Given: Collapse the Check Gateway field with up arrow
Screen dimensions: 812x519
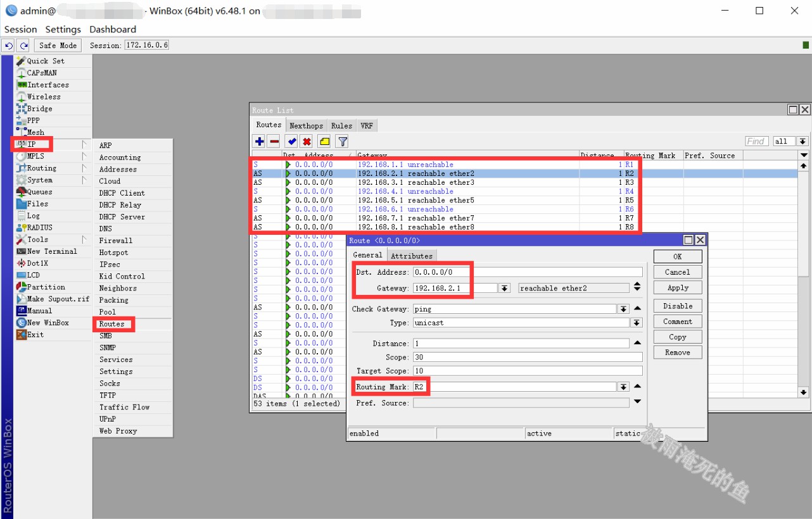Looking at the screenshot, I should click(637, 308).
